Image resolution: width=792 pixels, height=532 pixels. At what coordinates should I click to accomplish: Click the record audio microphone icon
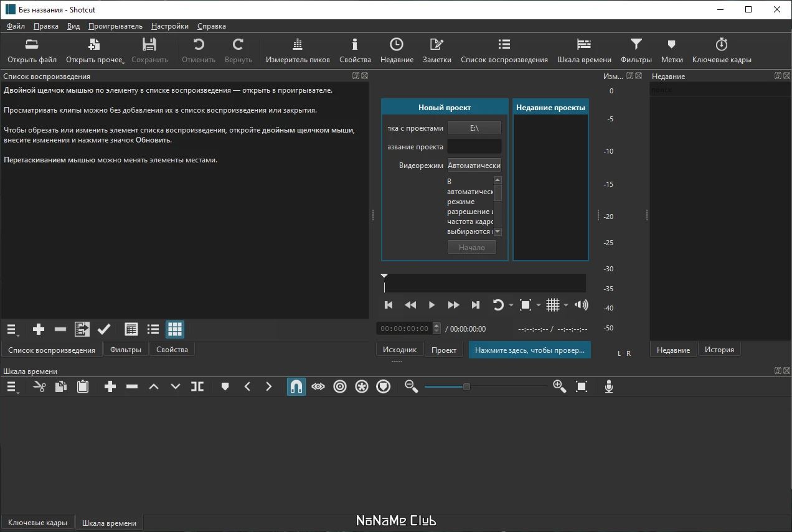click(609, 387)
